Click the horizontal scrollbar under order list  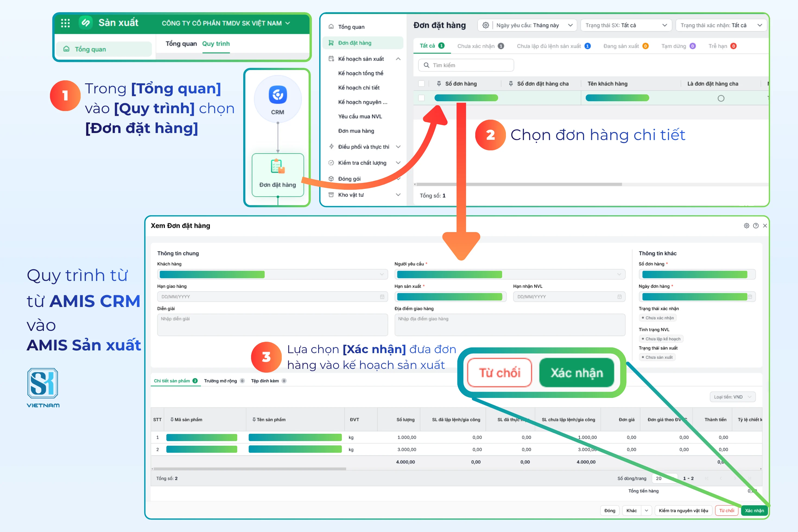click(x=519, y=184)
